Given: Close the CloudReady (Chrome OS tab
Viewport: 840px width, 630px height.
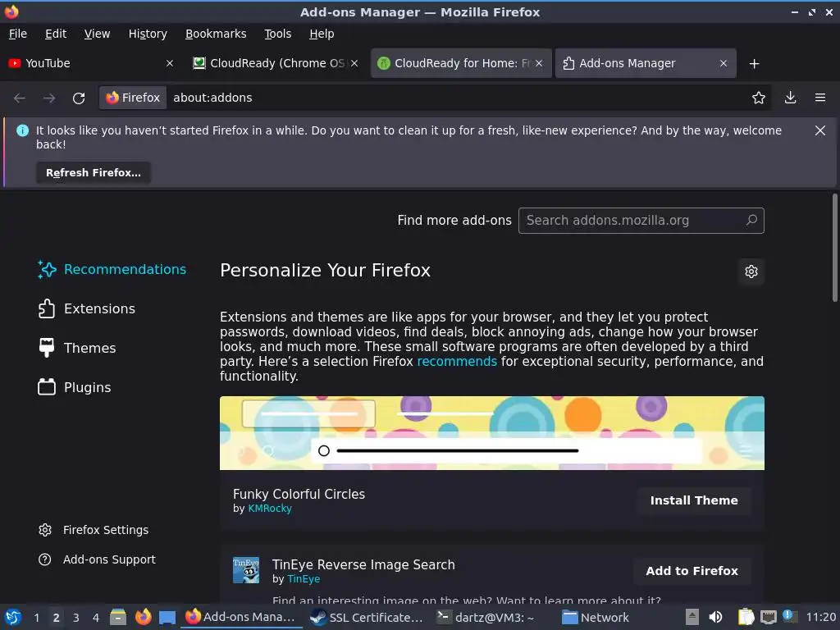Looking at the screenshot, I should 354,63.
